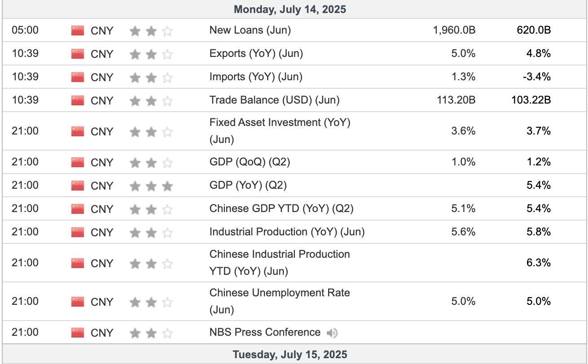
Task: Click the China flag in Chinese Industrial Production YTD row
Action: coord(78,263)
